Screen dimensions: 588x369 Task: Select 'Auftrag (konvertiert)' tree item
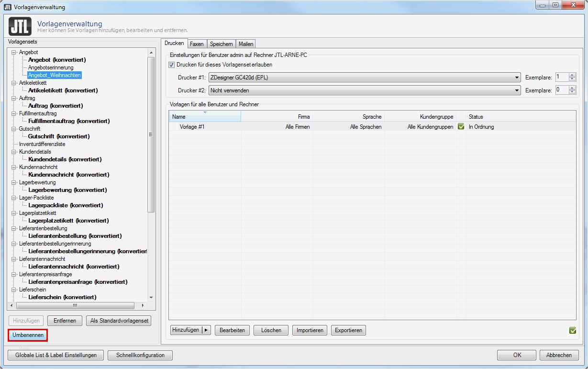[x=55, y=106]
